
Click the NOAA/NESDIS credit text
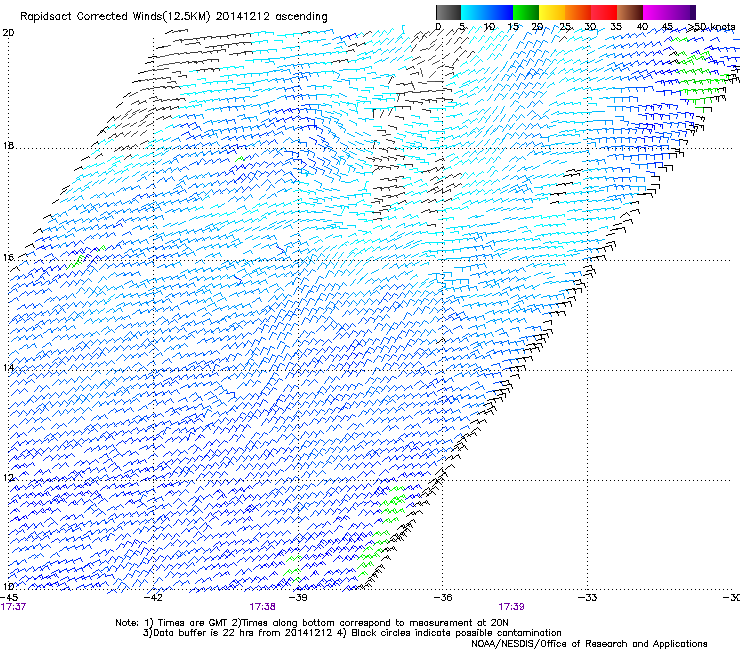(589, 644)
